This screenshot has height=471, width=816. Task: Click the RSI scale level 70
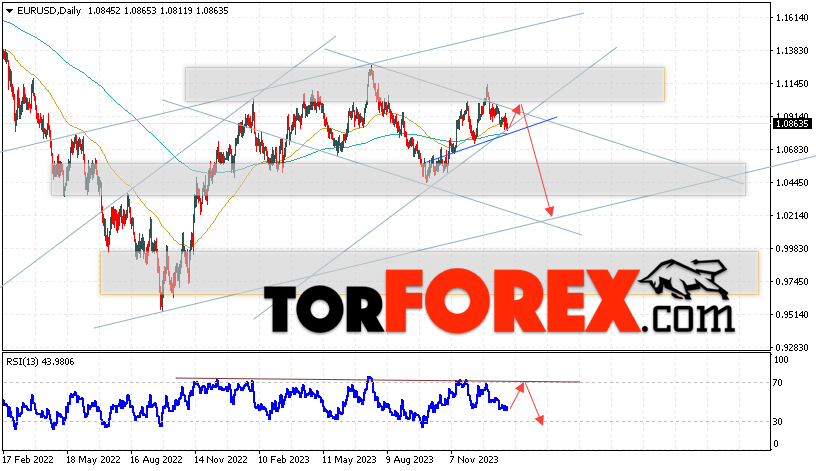click(777, 383)
